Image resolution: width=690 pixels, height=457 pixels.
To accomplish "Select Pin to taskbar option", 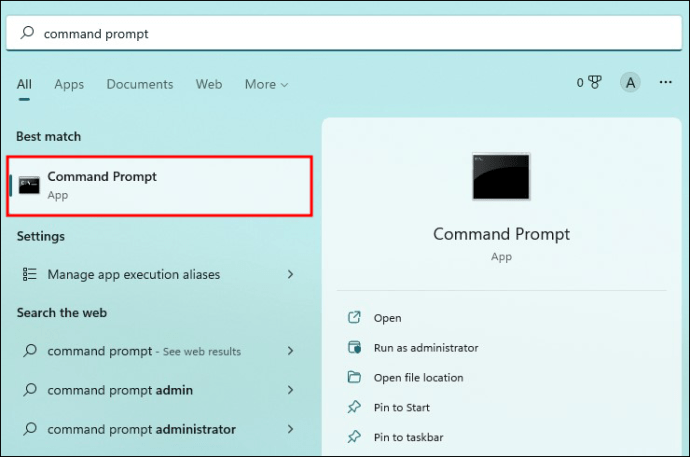I will click(x=408, y=437).
